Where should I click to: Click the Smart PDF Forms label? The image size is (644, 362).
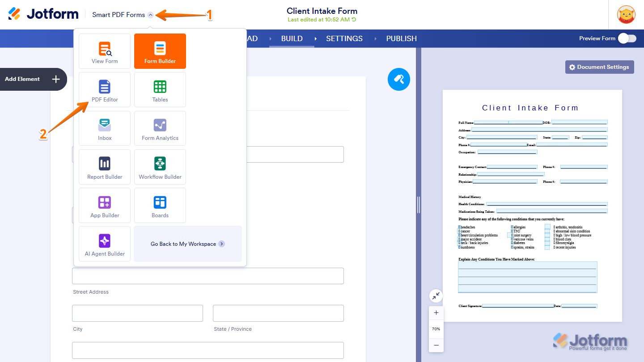click(119, 15)
